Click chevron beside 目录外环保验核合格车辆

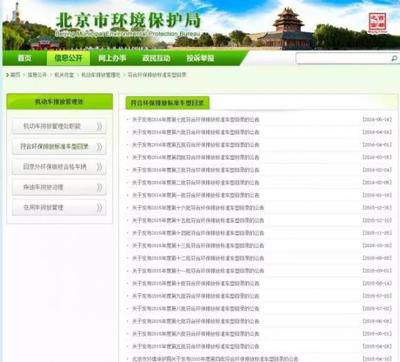pyautogui.click(x=99, y=167)
